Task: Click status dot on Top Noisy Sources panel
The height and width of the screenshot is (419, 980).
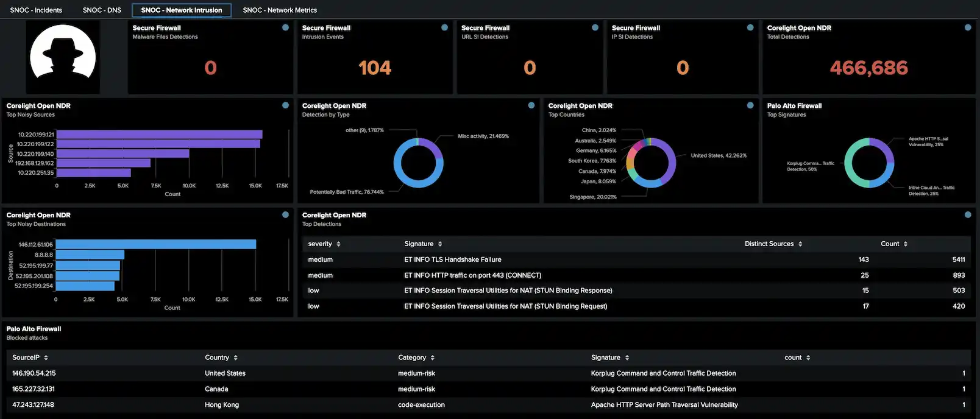Action: point(285,105)
